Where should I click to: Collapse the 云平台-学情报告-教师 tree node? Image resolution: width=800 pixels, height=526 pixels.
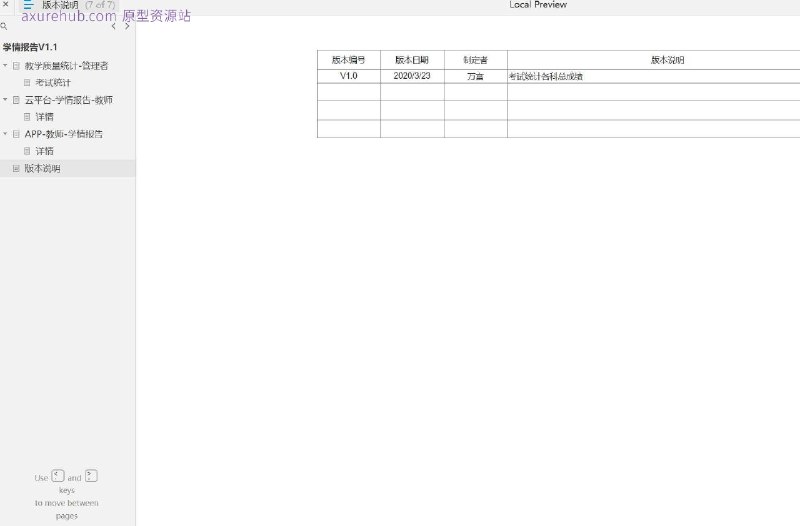[x=5, y=99]
